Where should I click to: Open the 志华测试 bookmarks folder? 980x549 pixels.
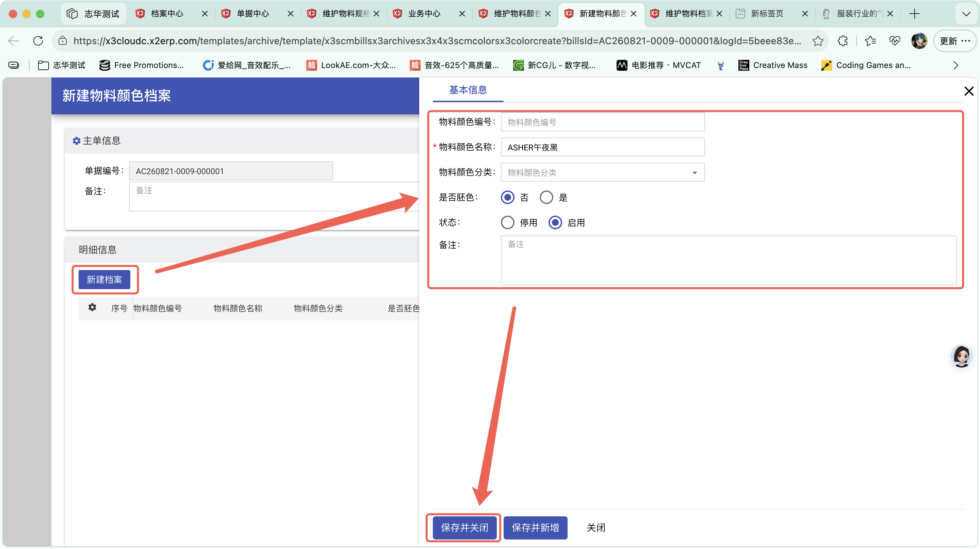coord(61,65)
